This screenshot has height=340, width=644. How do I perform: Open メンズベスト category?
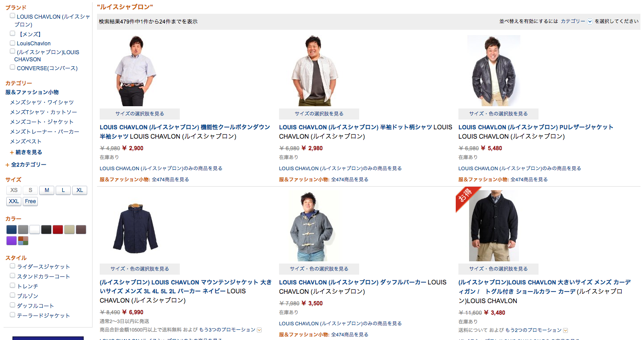tap(26, 141)
